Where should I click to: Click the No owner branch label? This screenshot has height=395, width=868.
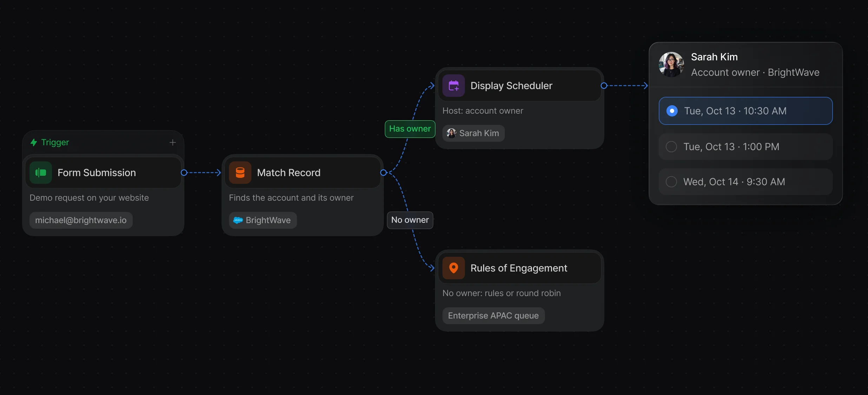(410, 220)
